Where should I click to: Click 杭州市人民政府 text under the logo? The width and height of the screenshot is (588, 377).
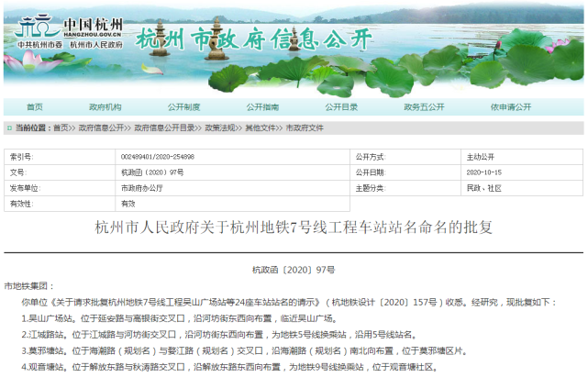coord(96,45)
